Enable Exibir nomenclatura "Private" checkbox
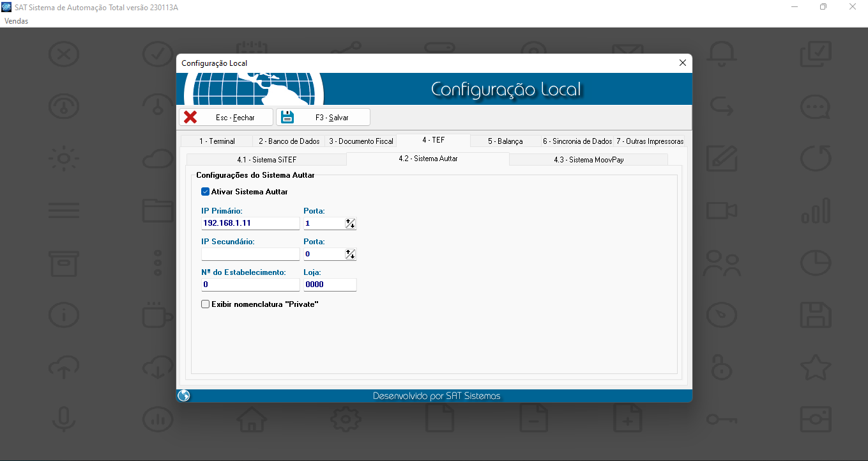 [205, 304]
